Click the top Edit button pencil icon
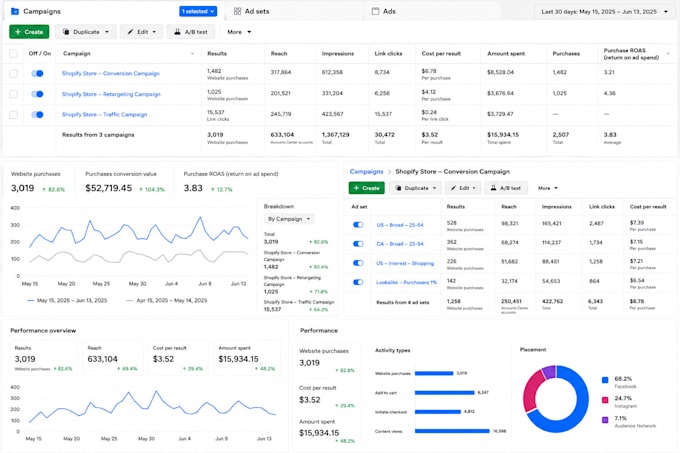The height and width of the screenshot is (453, 680). point(130,32)
